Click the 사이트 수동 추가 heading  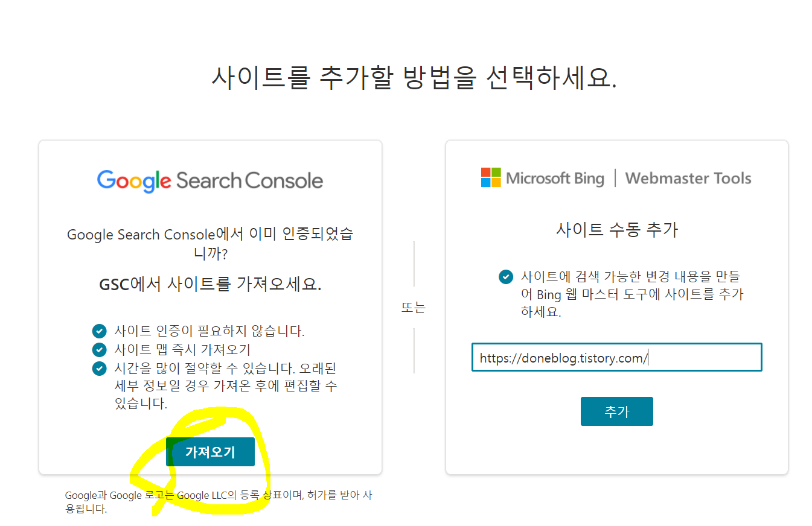coord(616,230)
